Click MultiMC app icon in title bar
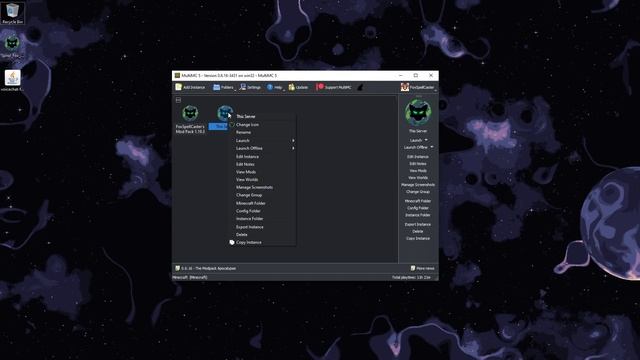The image size is (640, 360). 177,76
